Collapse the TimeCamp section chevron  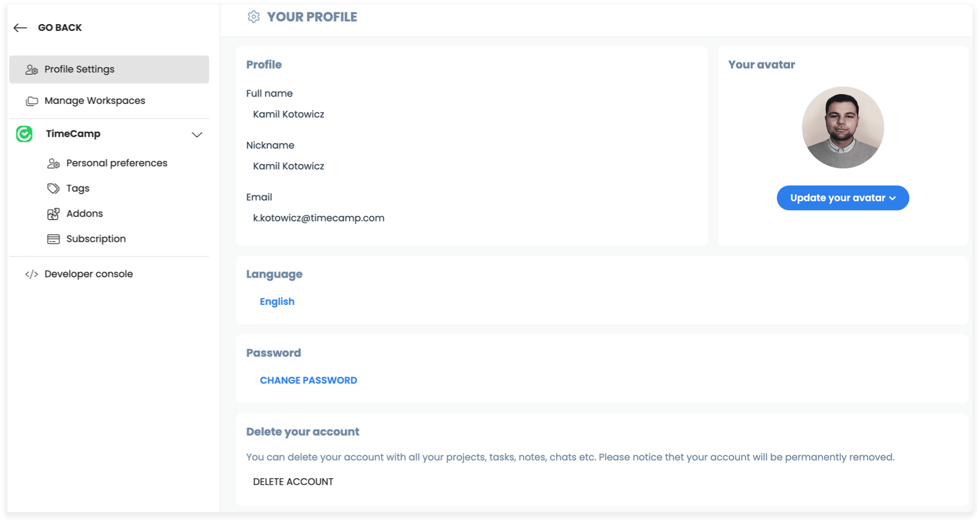(x=197, y=134)
